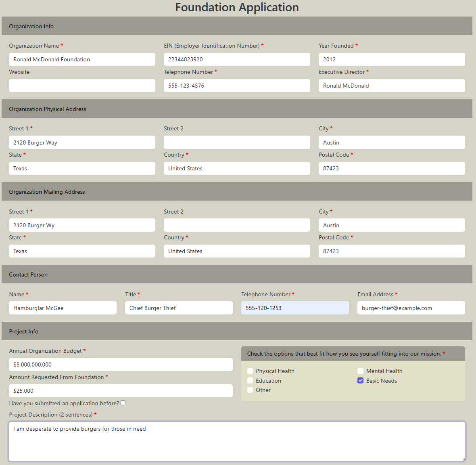476x465 pixels.
Task: Click the contact Email Address field
Action: (x=411, y=308)
